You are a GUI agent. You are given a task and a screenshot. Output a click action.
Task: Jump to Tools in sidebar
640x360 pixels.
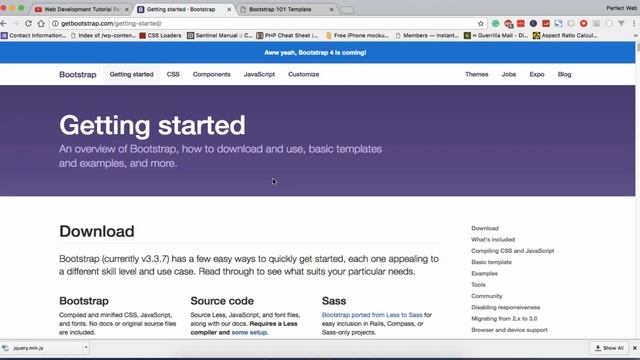478,284
